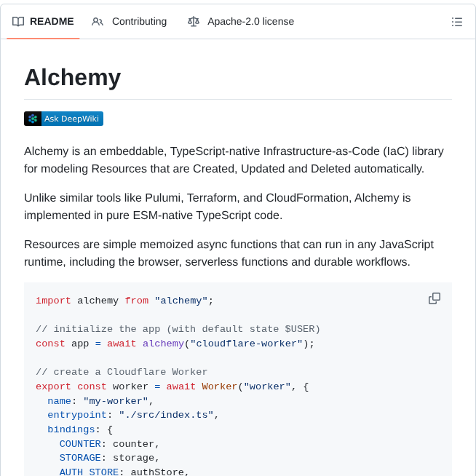Copy the code snippet to clipboard
The width and height of the screenshot is (476, 476).
tap(435, 298)
